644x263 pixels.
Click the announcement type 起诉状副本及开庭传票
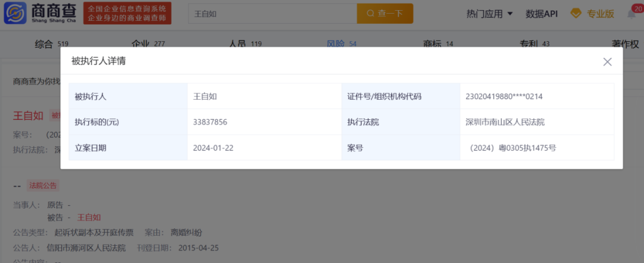94,233
